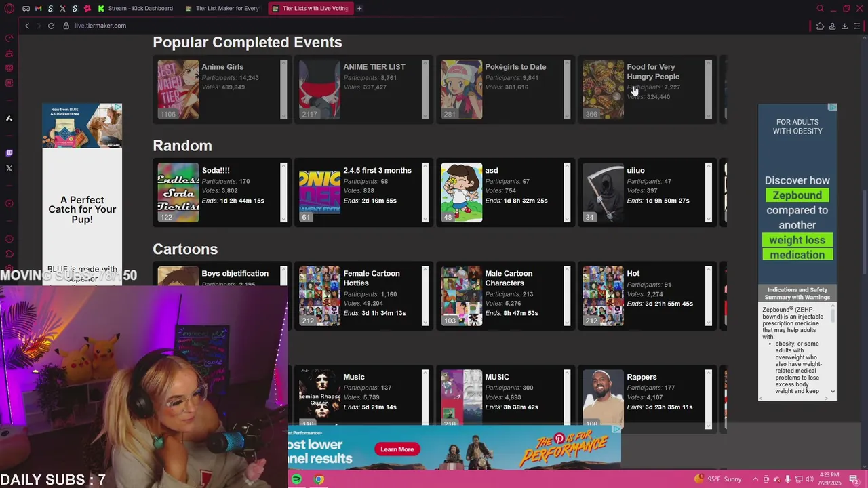The image size is (868, 488).
Task: Open the notification center
Action: point(854,479)
